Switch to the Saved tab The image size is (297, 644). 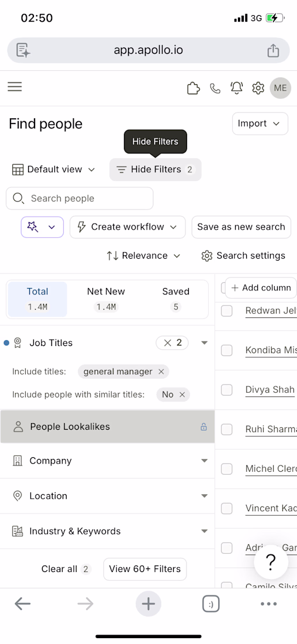click(175, 299)
